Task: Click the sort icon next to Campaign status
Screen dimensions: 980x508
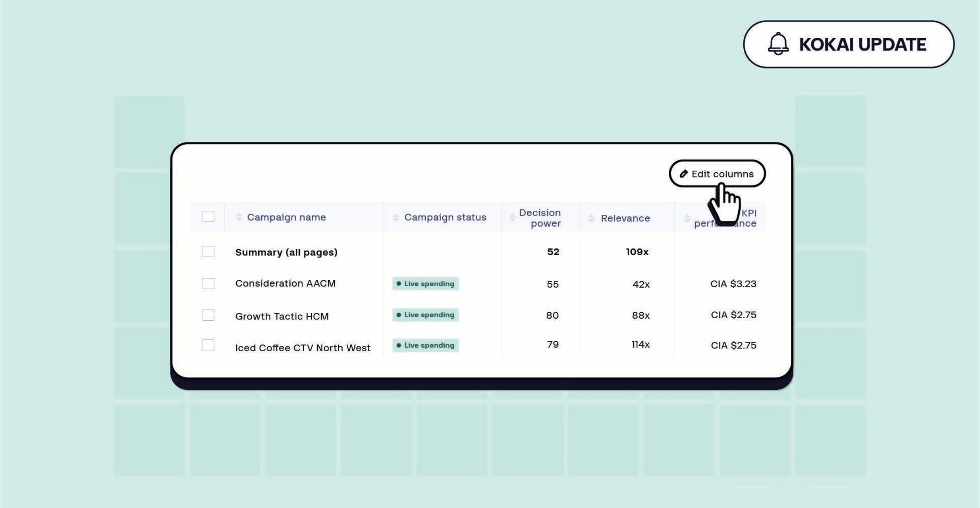Action: click(x=395, y=217)
